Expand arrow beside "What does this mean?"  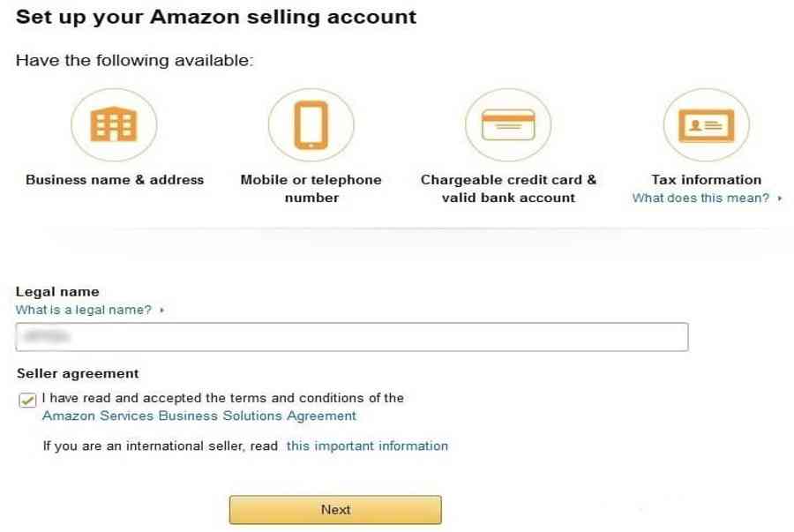780,199
